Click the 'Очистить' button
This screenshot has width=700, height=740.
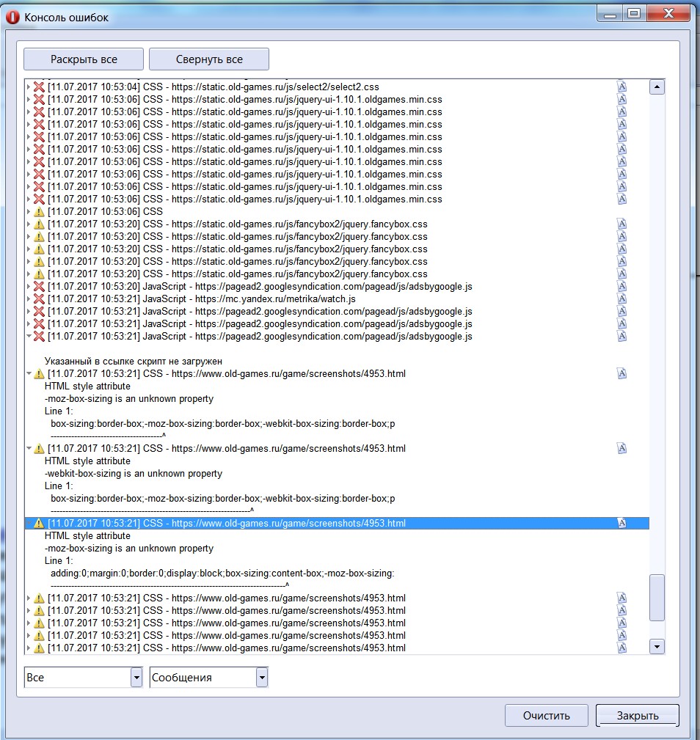coord(546,716)
